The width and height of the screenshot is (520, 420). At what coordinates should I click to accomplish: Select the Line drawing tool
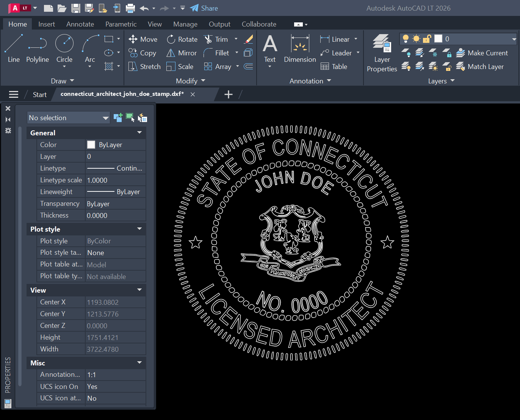tap(14, 49)
